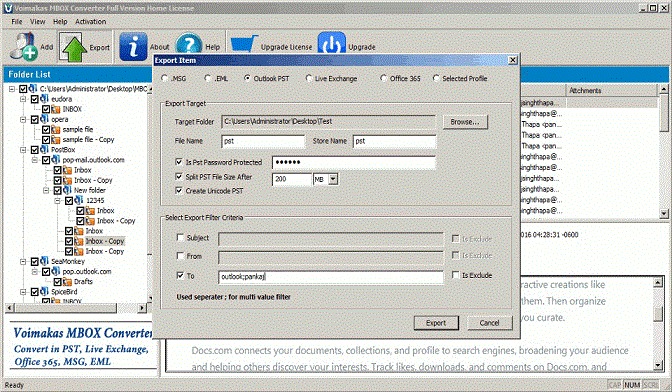Screen dimensions: 672x392
Task: Choose Selected Profile export option
Action: tap(436, 78)
